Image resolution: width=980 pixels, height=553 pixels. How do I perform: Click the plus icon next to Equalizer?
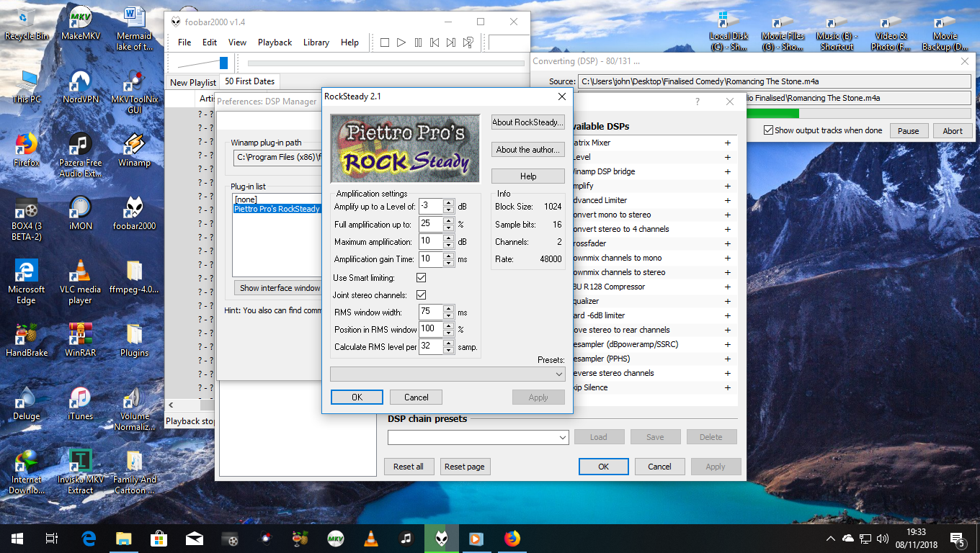click(x=727, y=301)
